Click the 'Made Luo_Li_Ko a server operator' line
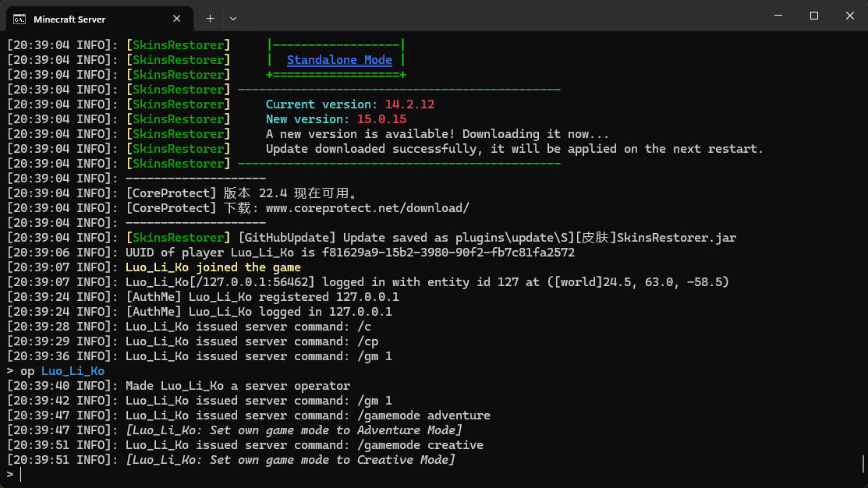The image size is (868, 488). [x=238, y=386]
